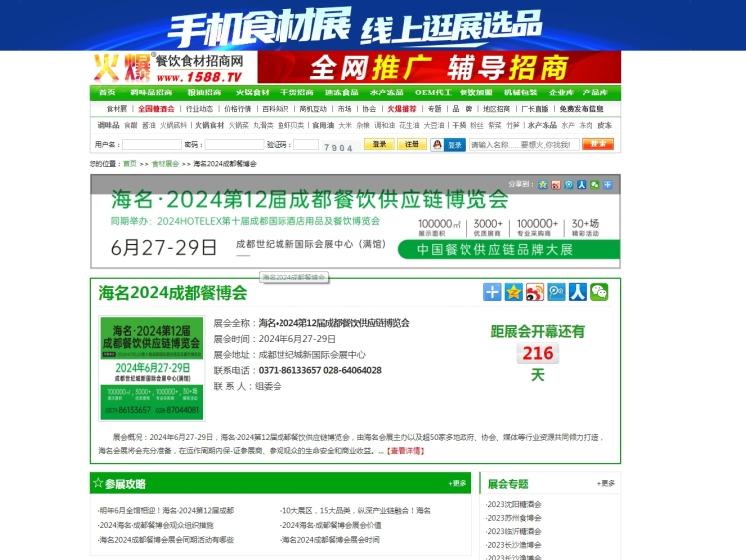Click the red 火爆推荐 sub-navigation link

(402, 109)
